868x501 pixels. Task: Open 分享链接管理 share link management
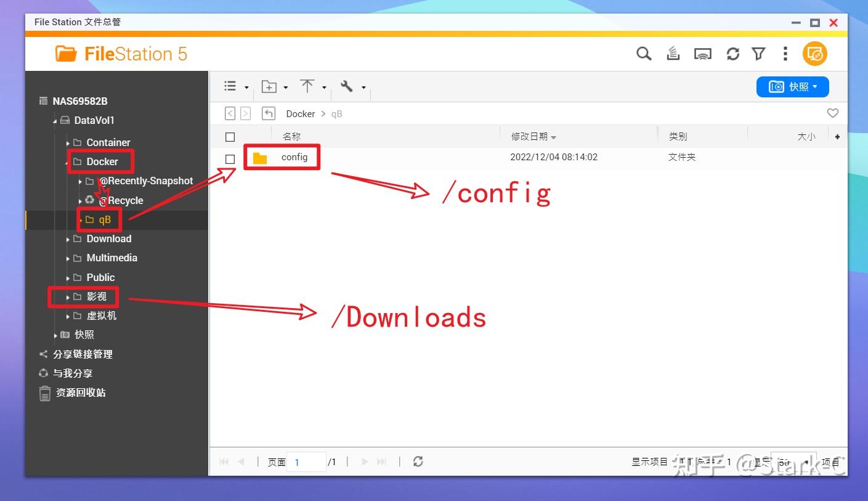point(83,354)
